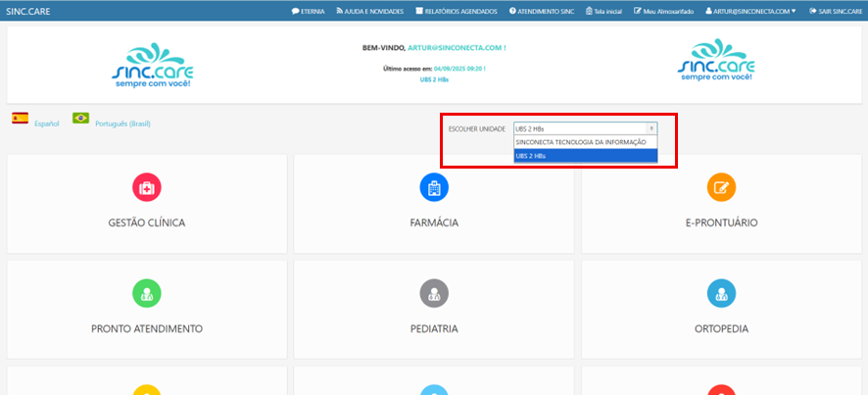This screenshot has height=395, width=868.
Task: Click the Ortopedia label
Action: coord(721,328)
